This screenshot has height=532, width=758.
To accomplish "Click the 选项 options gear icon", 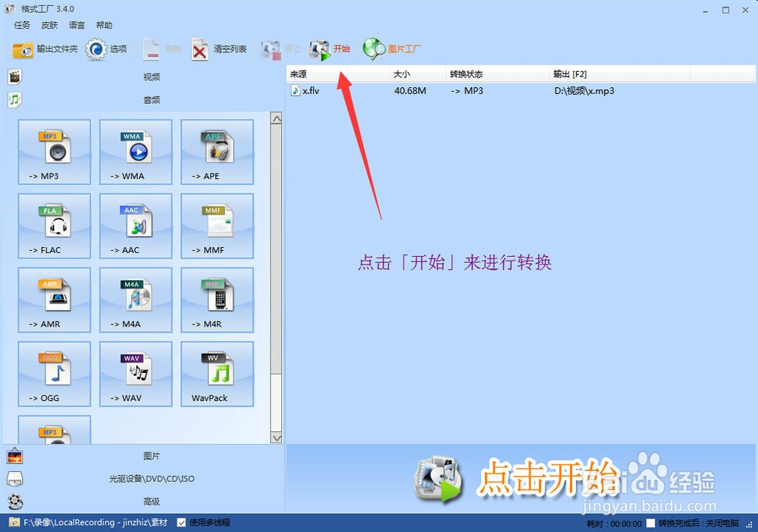I will click(108, 48).
